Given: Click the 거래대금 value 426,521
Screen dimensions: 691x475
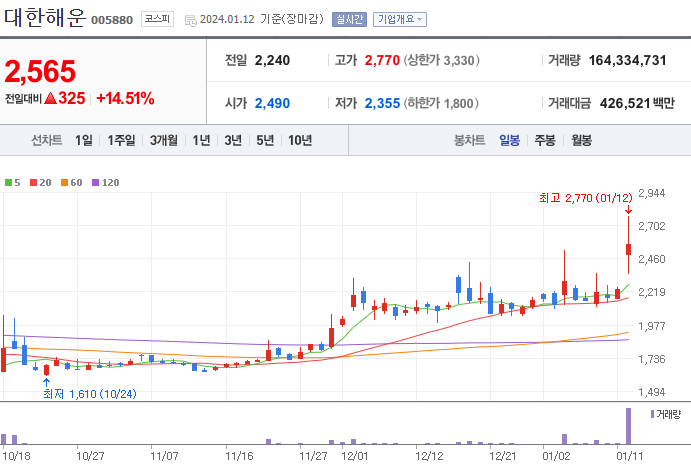Looking at the screenshot, I should pos(625,103).
